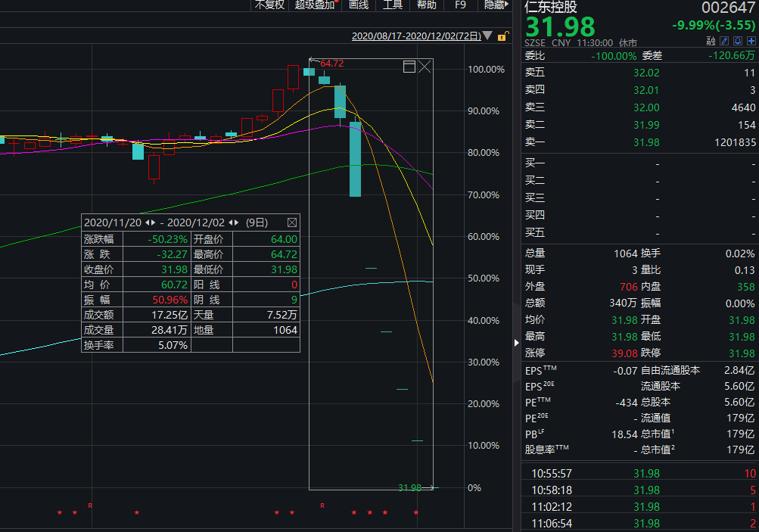Click the stock name 仁东控股
The image size is (759, 532).
tap(551, 7)
